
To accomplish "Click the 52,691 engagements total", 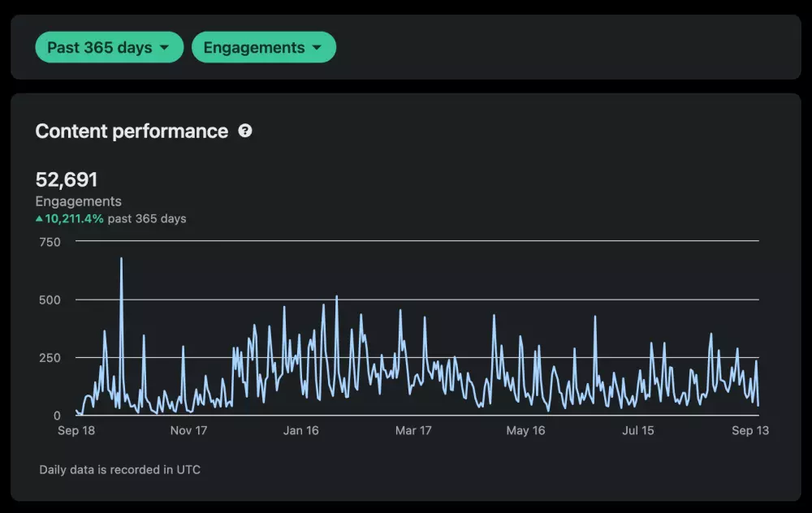I will pyautogui.click(x=67, y=179).
